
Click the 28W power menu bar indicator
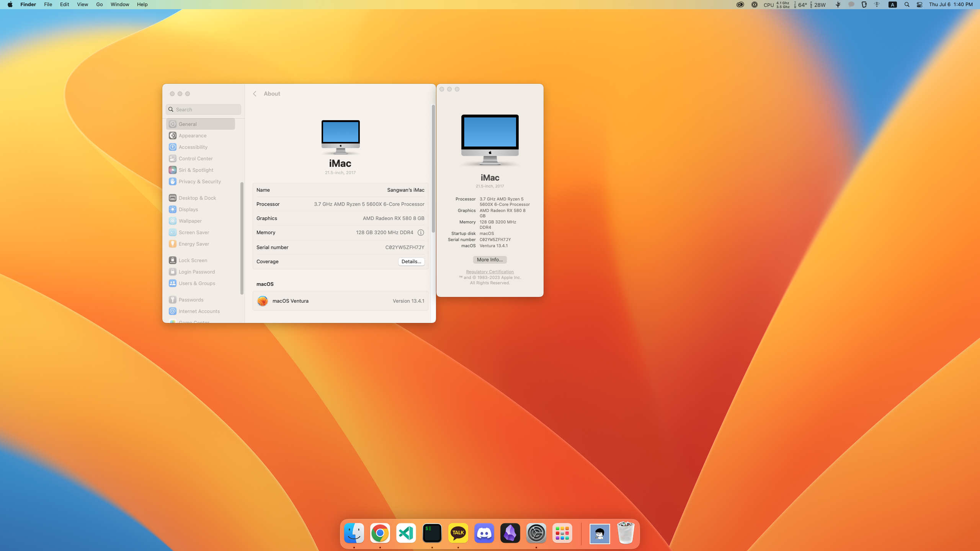[817, 5]
